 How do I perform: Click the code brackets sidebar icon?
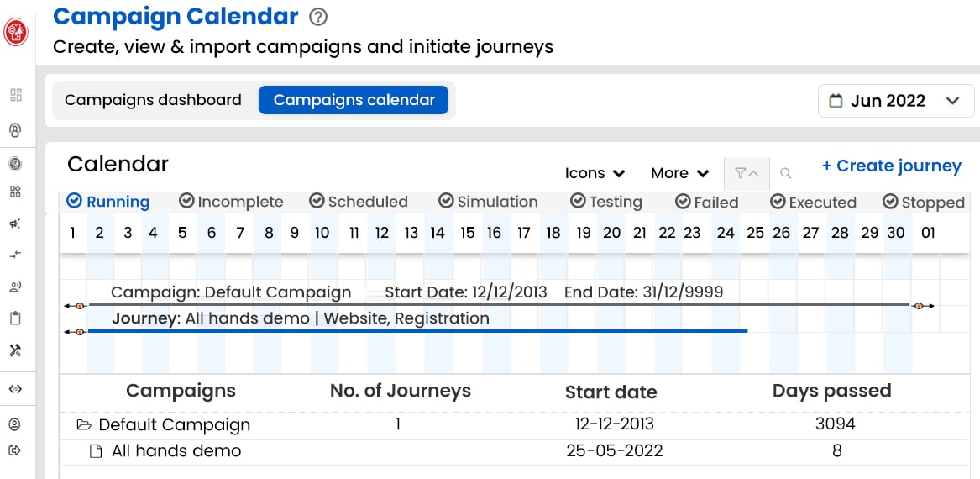pos(16,389)
